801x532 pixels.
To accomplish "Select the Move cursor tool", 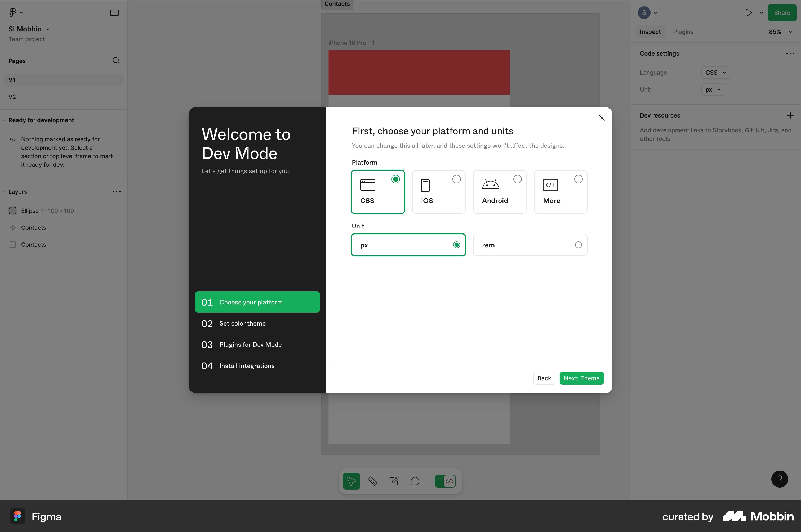I will (x=351, y=481).
